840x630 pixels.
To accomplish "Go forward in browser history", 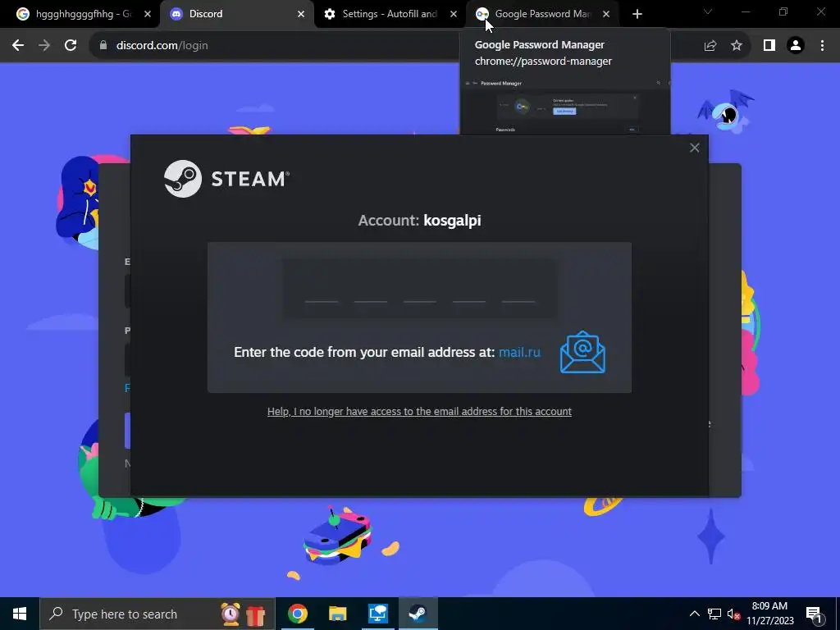I will click(x=44, y=46).
